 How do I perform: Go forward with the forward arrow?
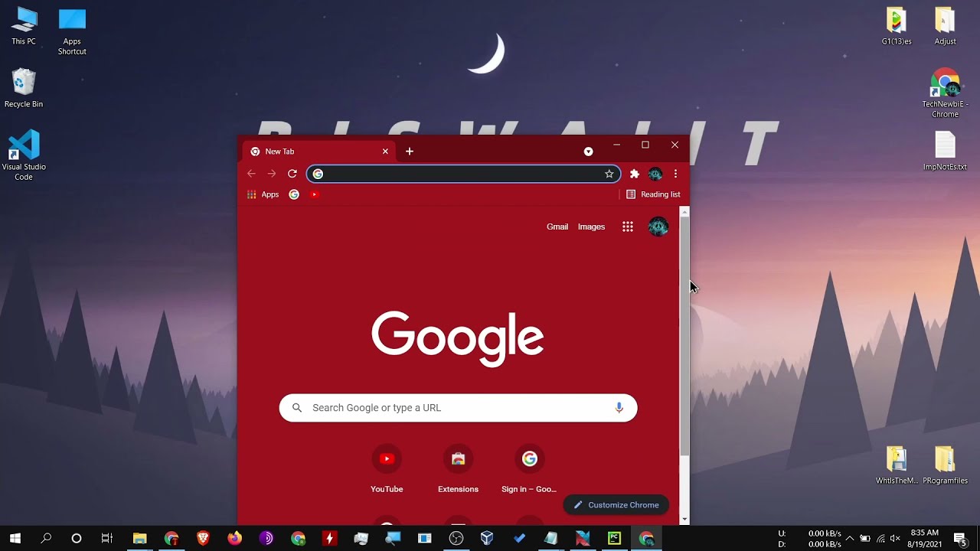point(272,174)
